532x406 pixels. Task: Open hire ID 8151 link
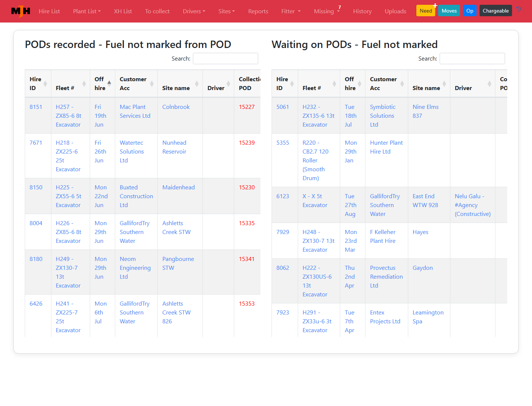[x=36, y=107]
